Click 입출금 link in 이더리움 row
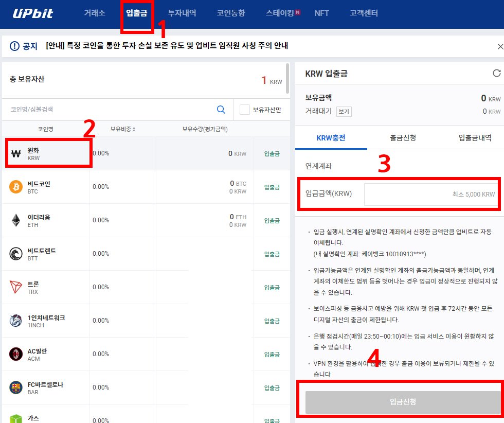The width and height of the screenshot is (504, 423). point(272,221)
